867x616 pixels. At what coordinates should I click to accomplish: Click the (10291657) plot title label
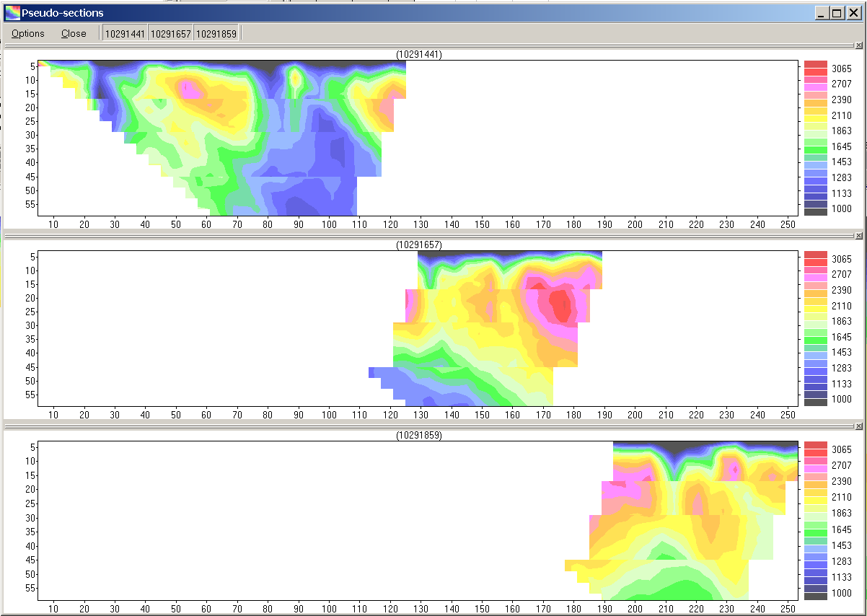[421, 245]
